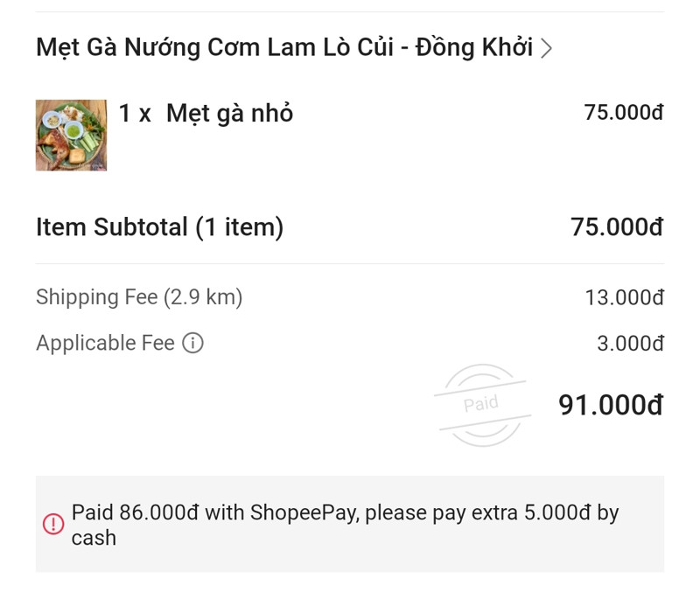Open the chevron next to the restaurant name
The height and width of the screenshot is (613, 700).
(x=546, y=48)
